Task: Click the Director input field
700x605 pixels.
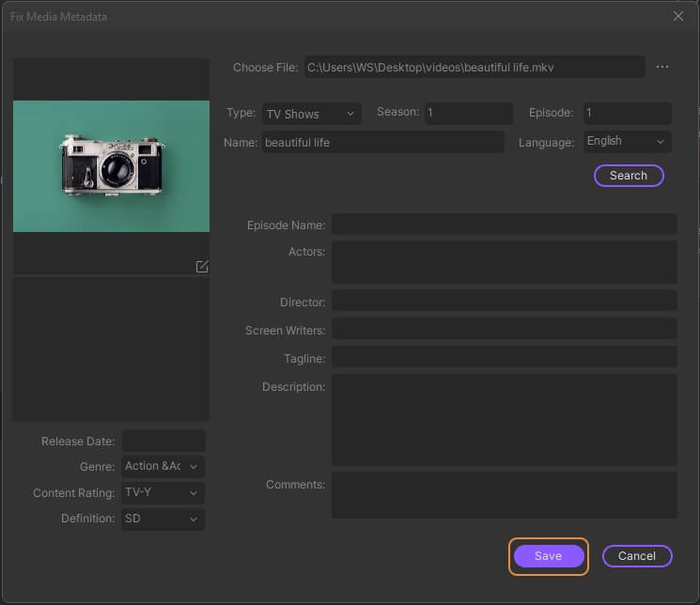Action: coord(504,302)
